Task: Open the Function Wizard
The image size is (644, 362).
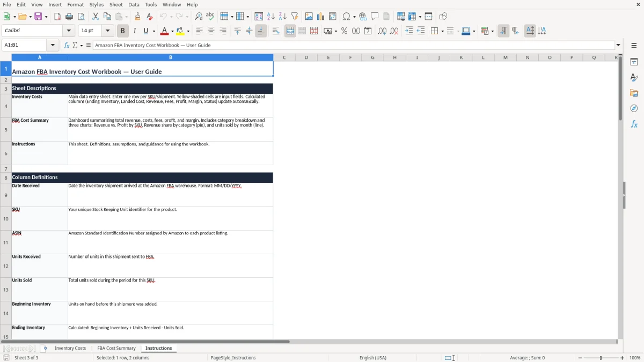Action: coord(67,45)
